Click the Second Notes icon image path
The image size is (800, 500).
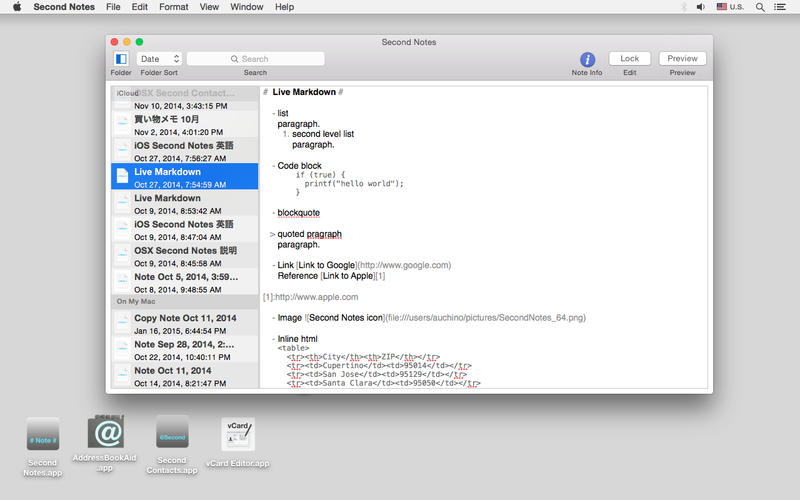click(485, 318)
